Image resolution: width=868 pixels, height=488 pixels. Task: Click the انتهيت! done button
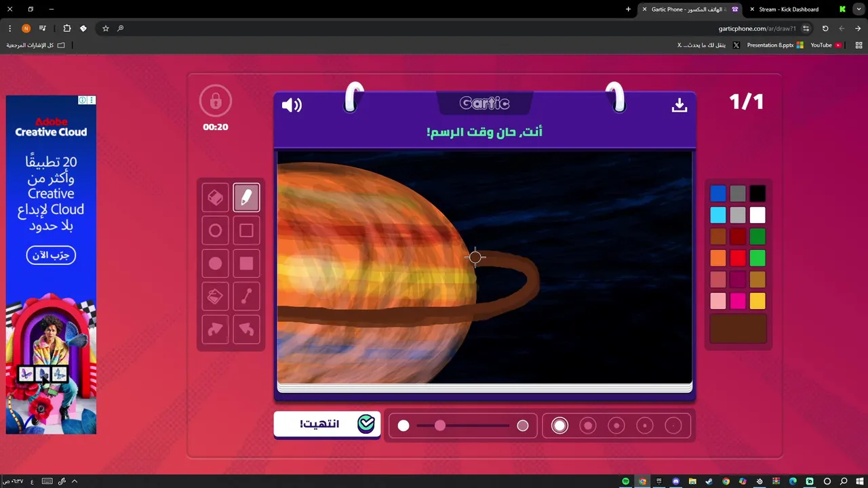pyautogui.click(x=328, y=424)
